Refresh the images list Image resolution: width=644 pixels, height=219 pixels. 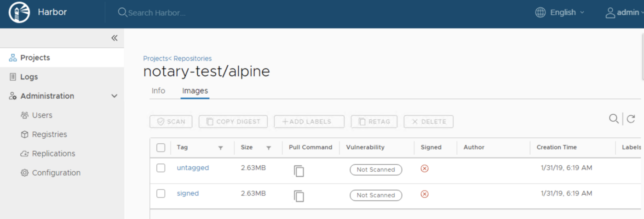631,119
